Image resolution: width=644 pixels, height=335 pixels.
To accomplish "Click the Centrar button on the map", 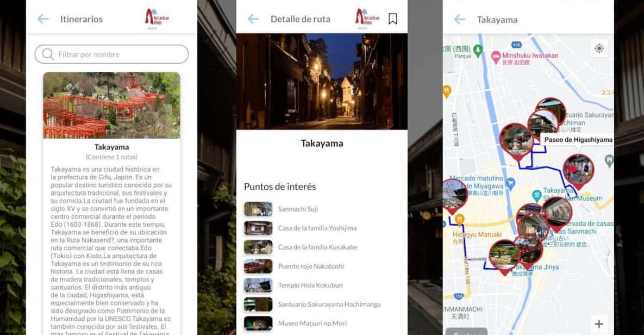I will 466,332.
